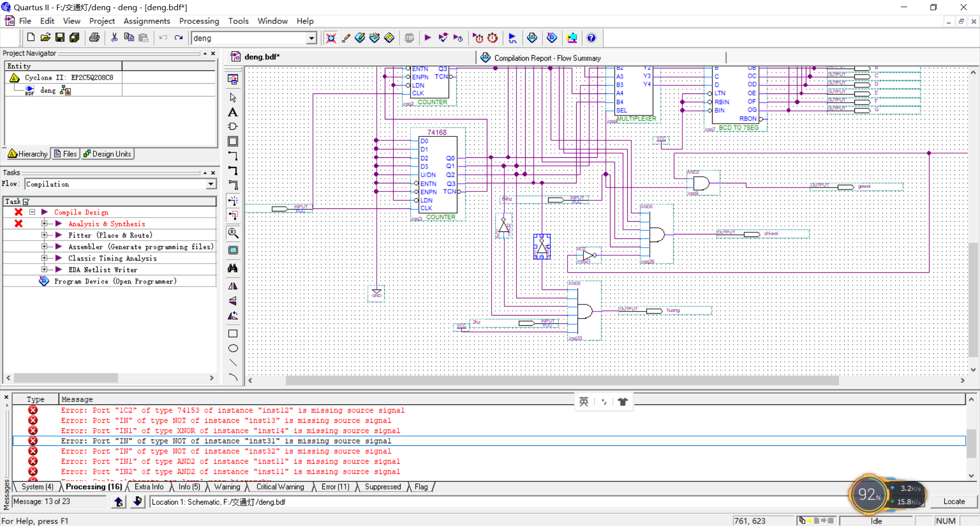Print the schematic using the printer icon
This screenshot has width=980, height=526.
94,37
